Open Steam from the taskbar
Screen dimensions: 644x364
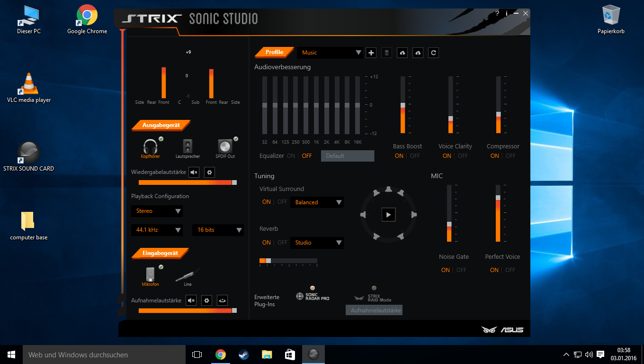click(x=243, y=355)
